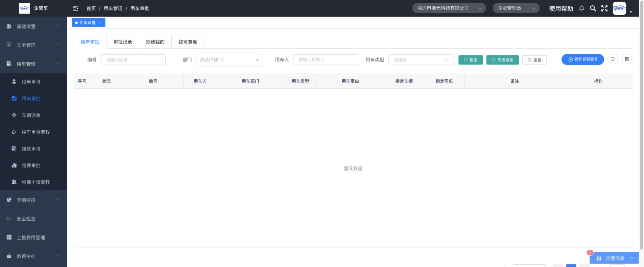Viewport: 644px width, 267px height.
Task: Click the 用车事由 column header
Action: coord(350,81)
